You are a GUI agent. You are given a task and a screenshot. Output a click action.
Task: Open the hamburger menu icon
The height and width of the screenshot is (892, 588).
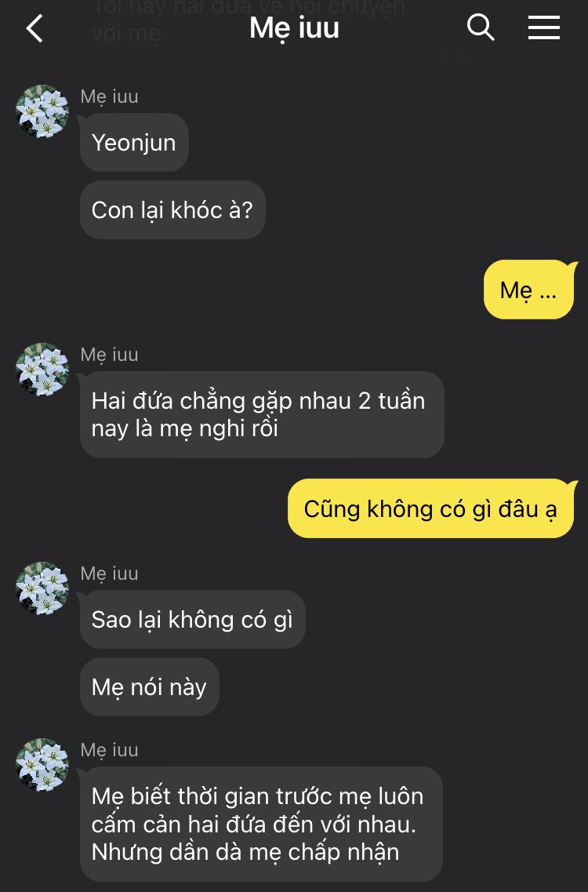[x=543, y=27]
